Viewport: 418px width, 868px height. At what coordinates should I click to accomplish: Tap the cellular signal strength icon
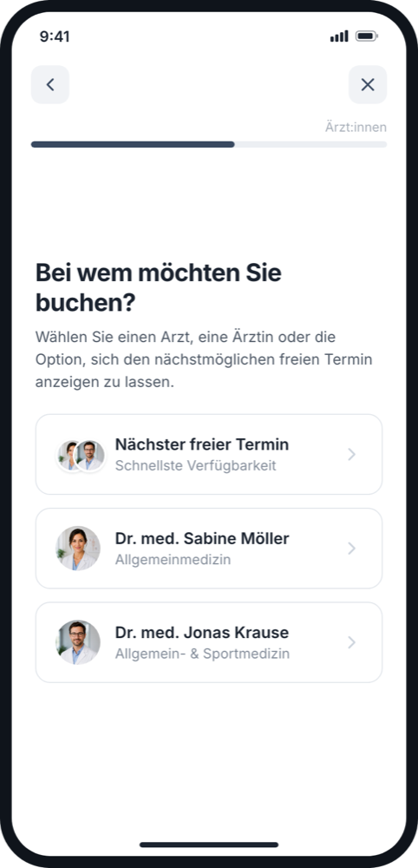point(339,36)
